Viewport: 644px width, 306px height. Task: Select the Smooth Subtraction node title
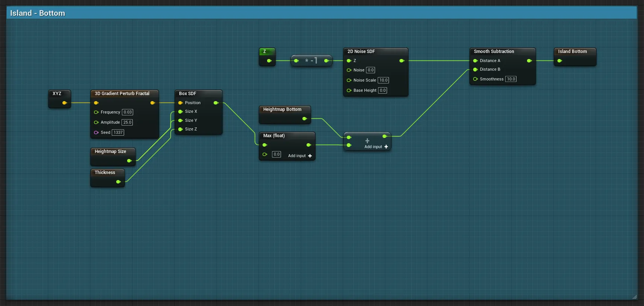[x=494, y=52]
